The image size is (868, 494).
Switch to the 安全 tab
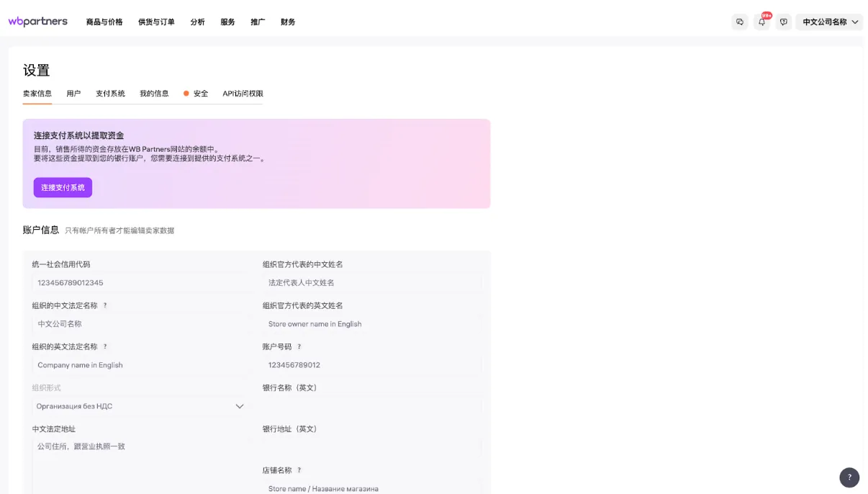click(196, 94)
